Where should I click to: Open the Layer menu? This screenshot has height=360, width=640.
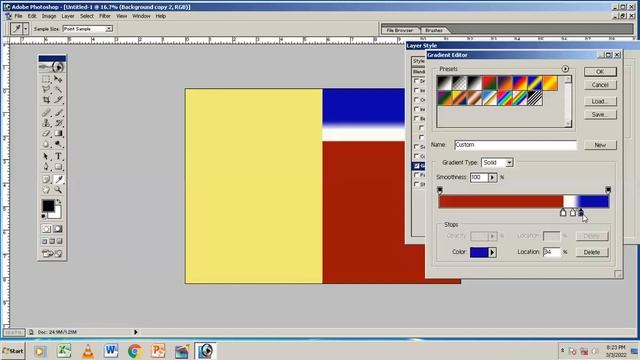[x=68, y=16]
